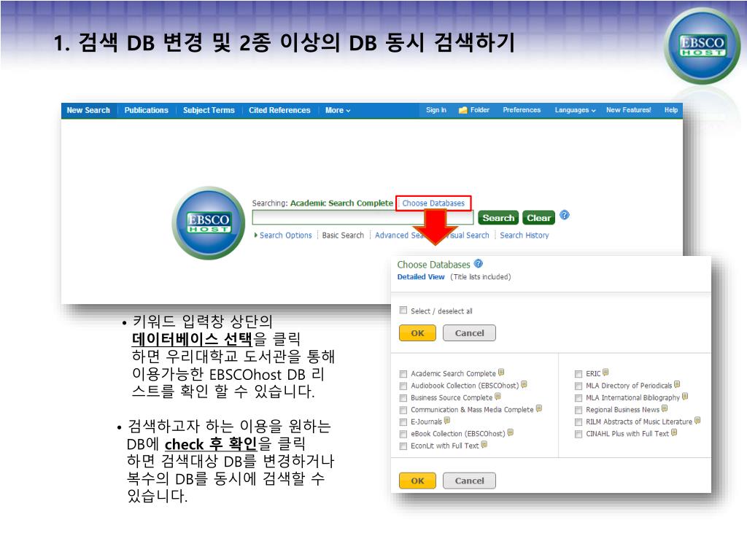Image resolution: width=747 pixels, height=560 pixels.
Task: View MLA International Bibliography note icon
Action: tap(685, 396)
